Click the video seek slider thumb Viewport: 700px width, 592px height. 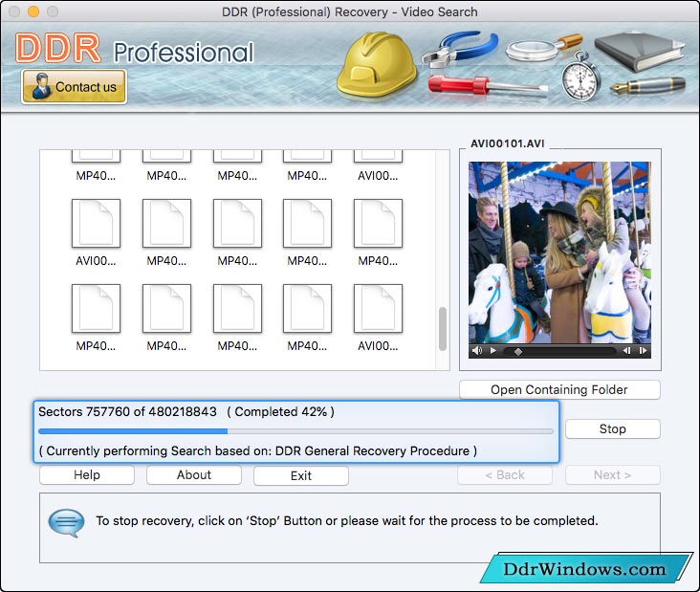518,352
